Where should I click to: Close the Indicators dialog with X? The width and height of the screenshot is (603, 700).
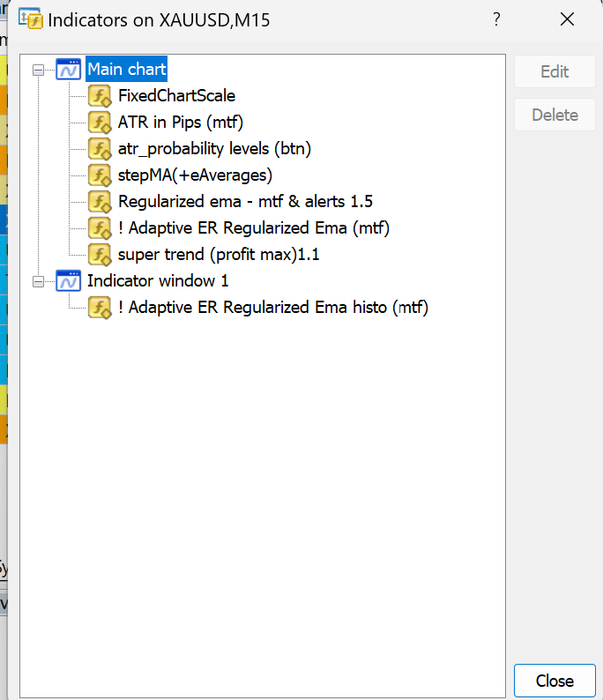point(567,19)
